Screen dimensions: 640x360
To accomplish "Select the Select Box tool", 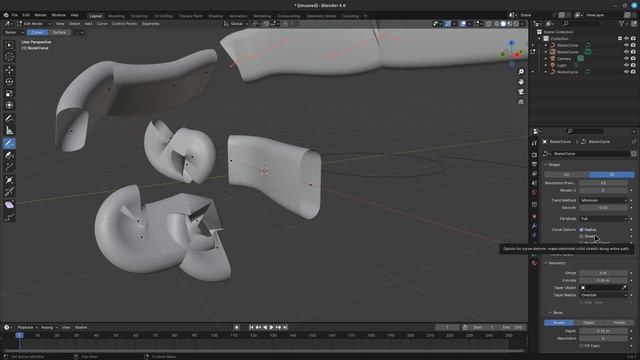I will (9, 45).
